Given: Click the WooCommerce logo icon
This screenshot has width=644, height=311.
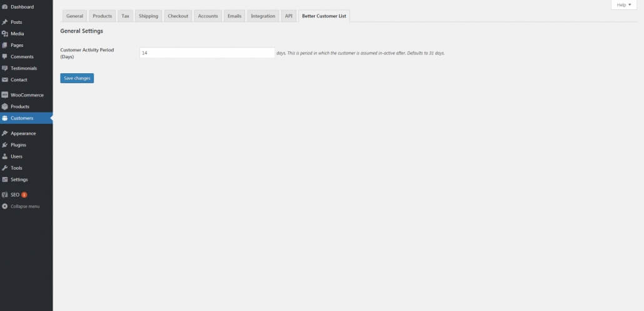Looking at the screenshot, I should [5, 95].
